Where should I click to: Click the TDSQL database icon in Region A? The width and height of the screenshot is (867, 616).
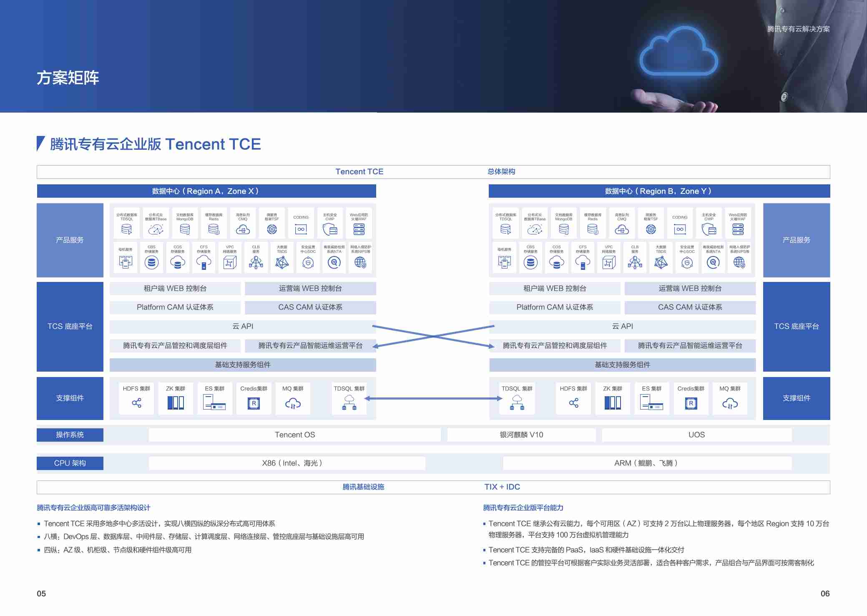[x=126, y=229]
